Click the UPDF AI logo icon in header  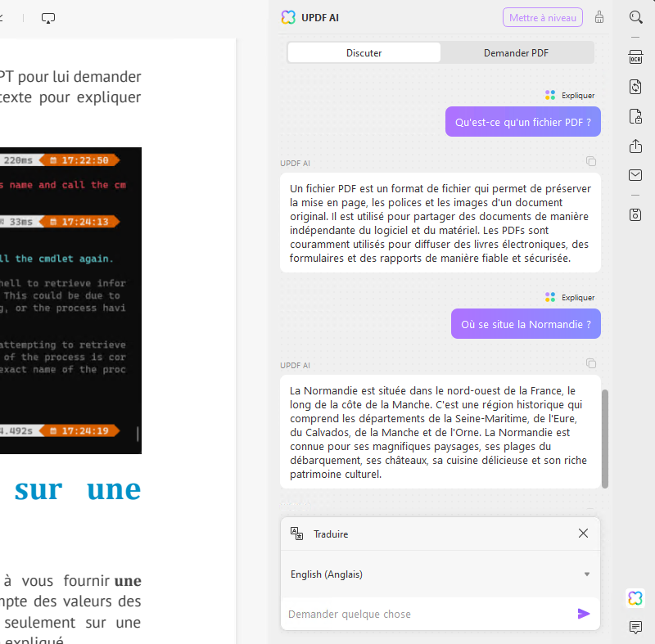point(288,17)
